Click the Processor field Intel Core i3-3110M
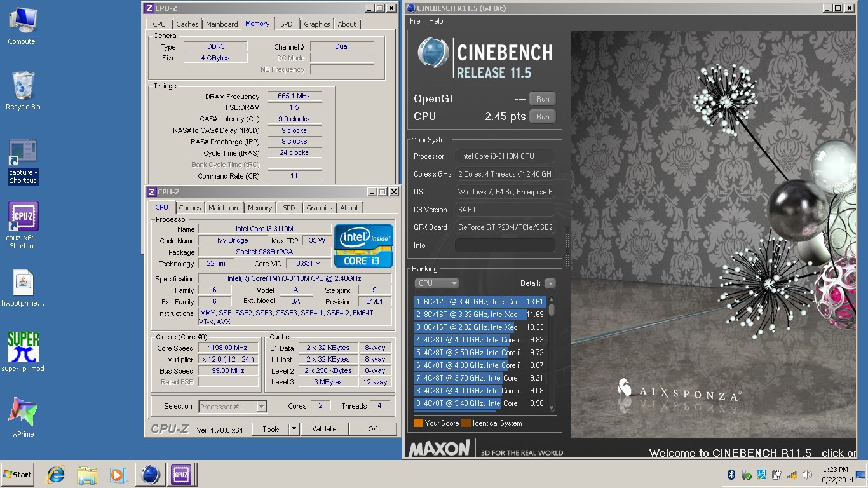This screenshot has width=868, height=488. point(505,156)
